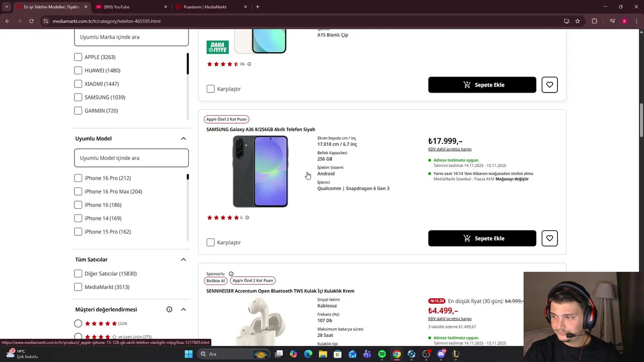Open the media control icon in toolbar
Image resolution: width=644 pixels, height=362 pixels.
pos(612,21)
